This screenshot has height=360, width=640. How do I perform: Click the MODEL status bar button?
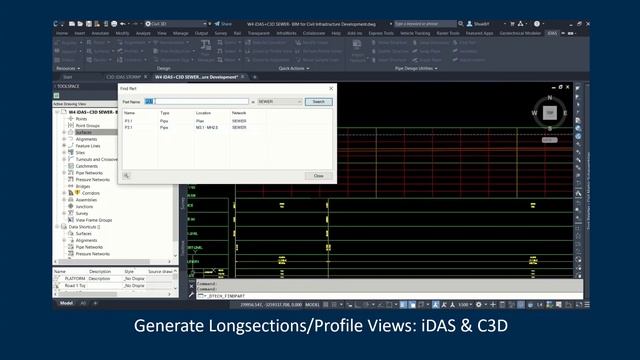[312, 305]
